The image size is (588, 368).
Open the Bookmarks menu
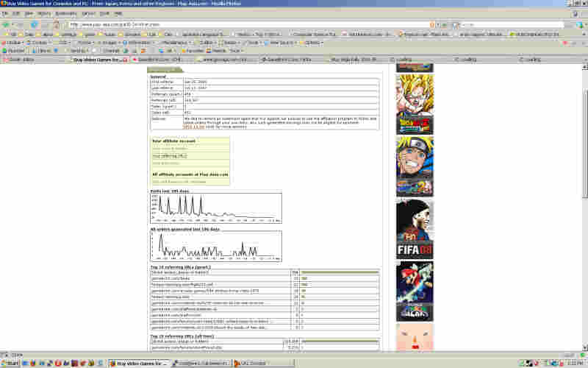coord(65,13)
